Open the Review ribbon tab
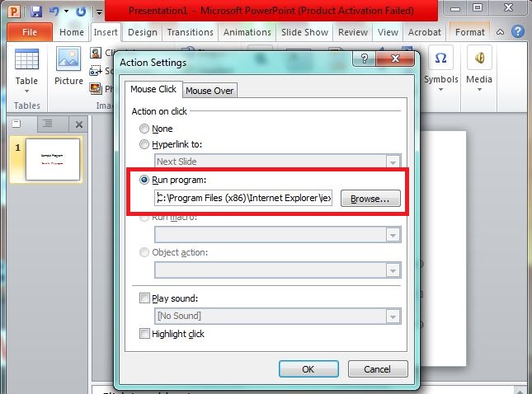The image size is (532, 394). (x=353, y=32)
